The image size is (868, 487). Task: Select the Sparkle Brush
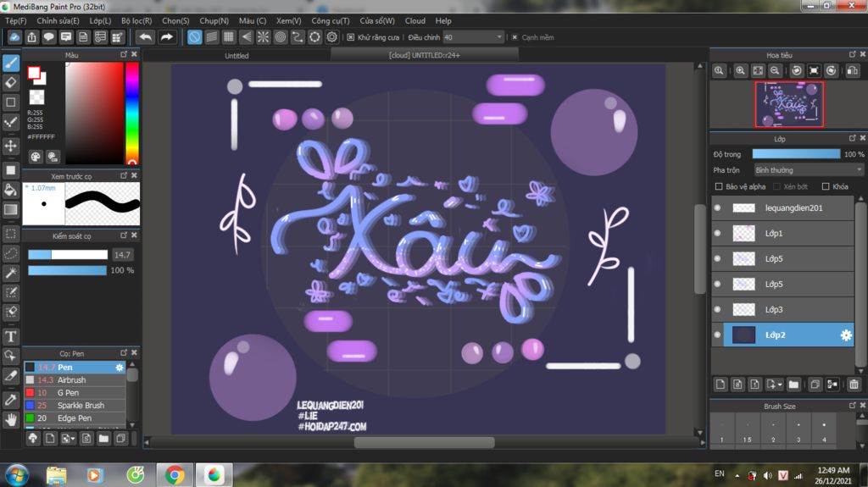[75, 406]
